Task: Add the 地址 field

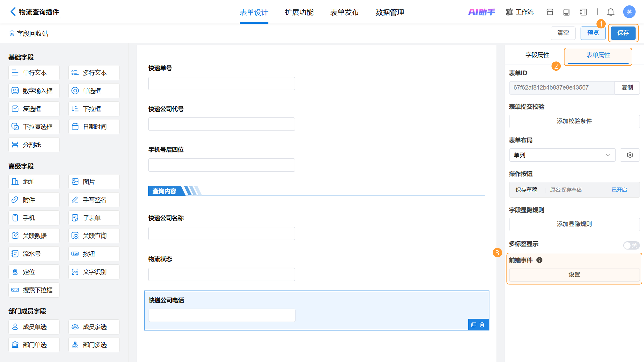Action: (x=34, y=182)
